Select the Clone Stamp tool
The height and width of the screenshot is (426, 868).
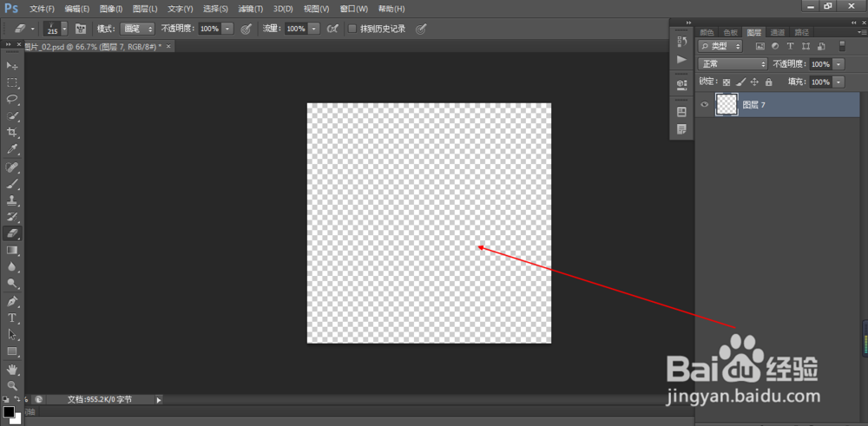click(12, 200)
